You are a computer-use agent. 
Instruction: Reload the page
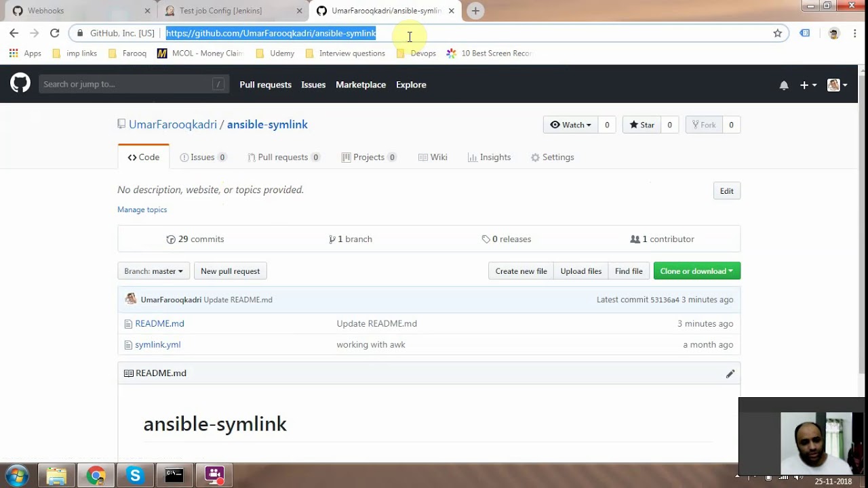click(55, 33)
